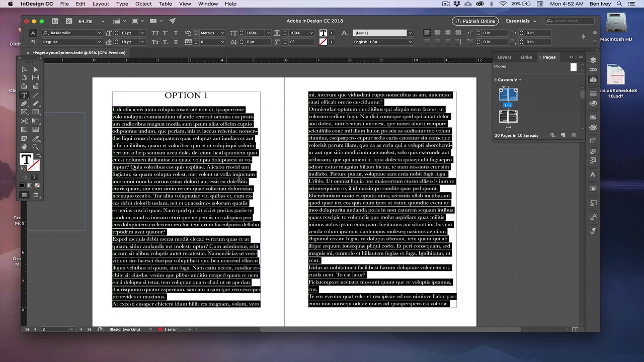Toggle Superscript formatting
644x362 pixels.
click(x=165, y=33)
